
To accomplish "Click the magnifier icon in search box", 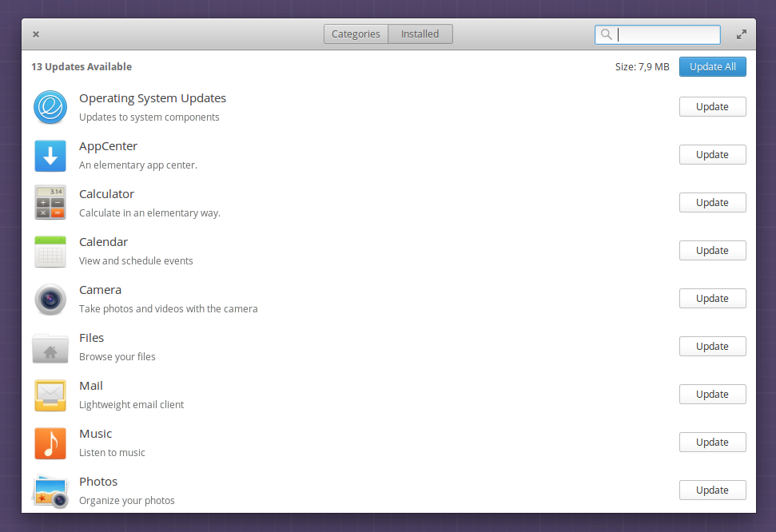I will click(x=607, y=34).
